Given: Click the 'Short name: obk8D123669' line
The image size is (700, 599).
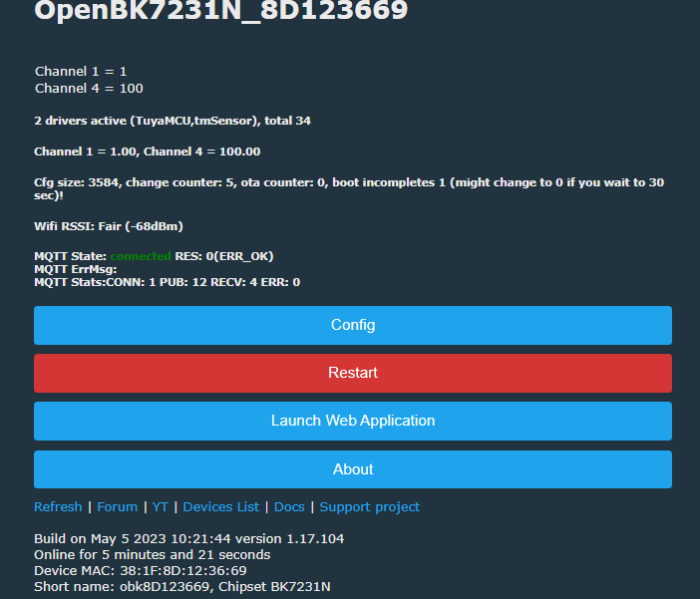Looking at the screenshot, I should click(x=182, y=586).
